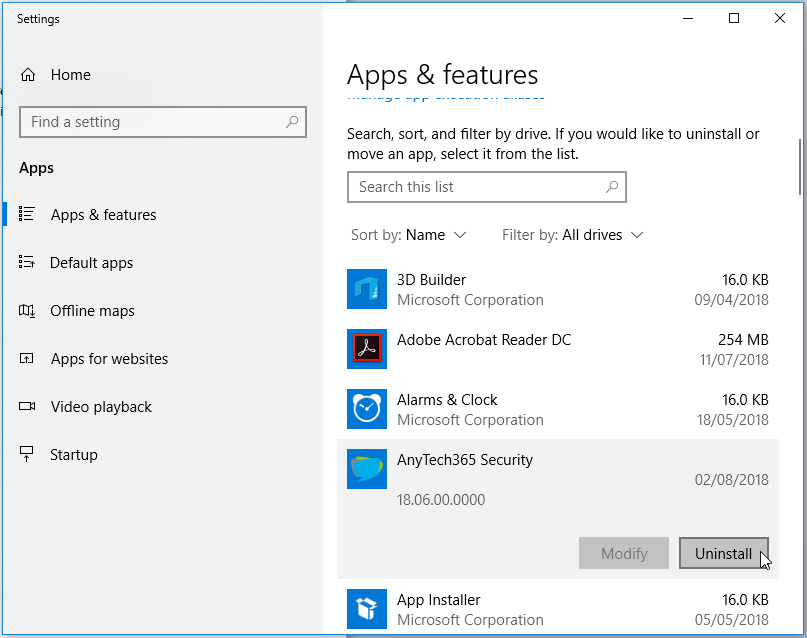Viewport: 807px width, 638px height.
Task: Click the magnifier in Find a setting
Action: tap(292, 122)
